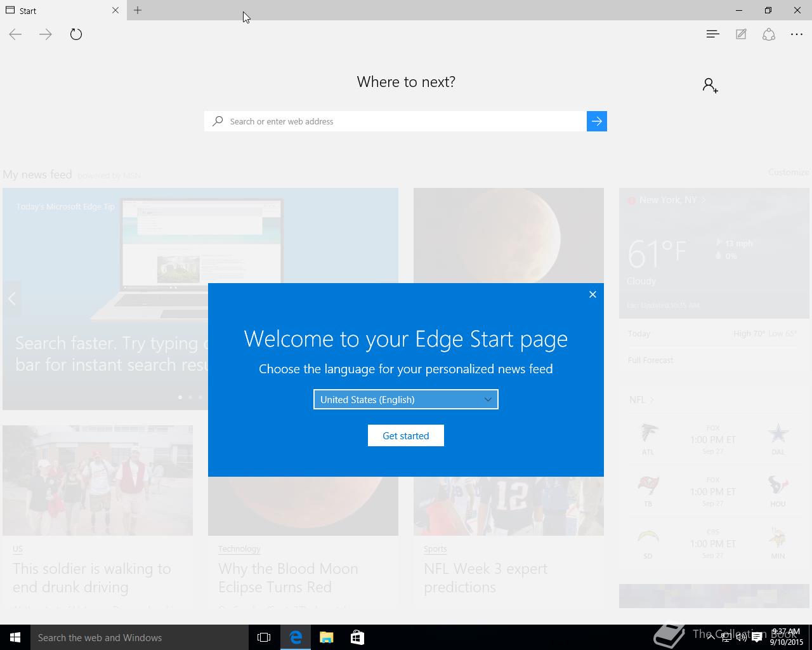
Task: Refresh the page with the reload icon
Action: click(x=76, y=34)
